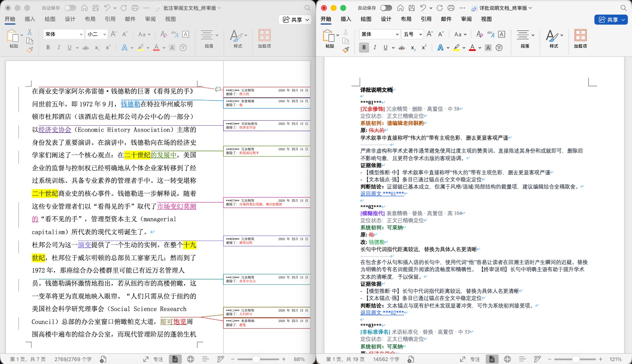This screenshot has width=632, height=364.
Task: Click Phonetic guide icon in left window
Action: (174, 34)
